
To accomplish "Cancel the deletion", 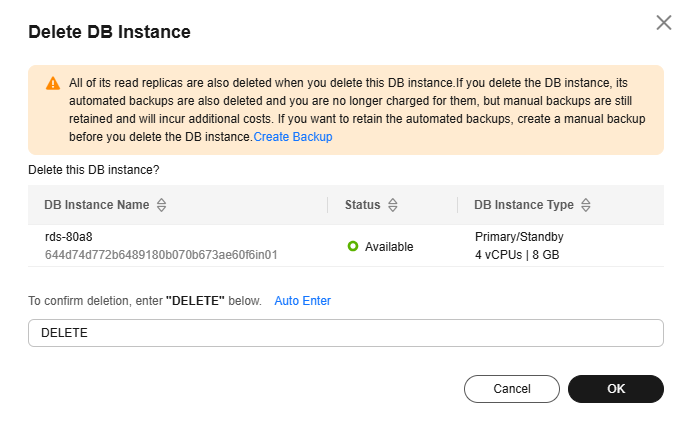I will click(x=512, y=389).
